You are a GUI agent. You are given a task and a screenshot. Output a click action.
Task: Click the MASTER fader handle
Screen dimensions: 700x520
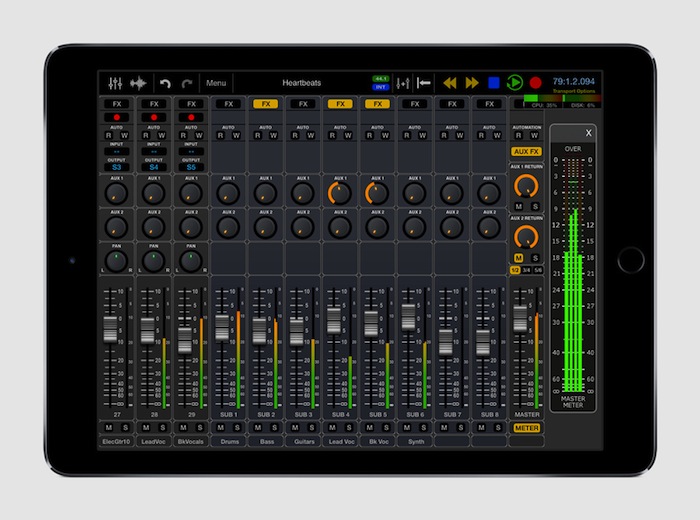[520, 319]
